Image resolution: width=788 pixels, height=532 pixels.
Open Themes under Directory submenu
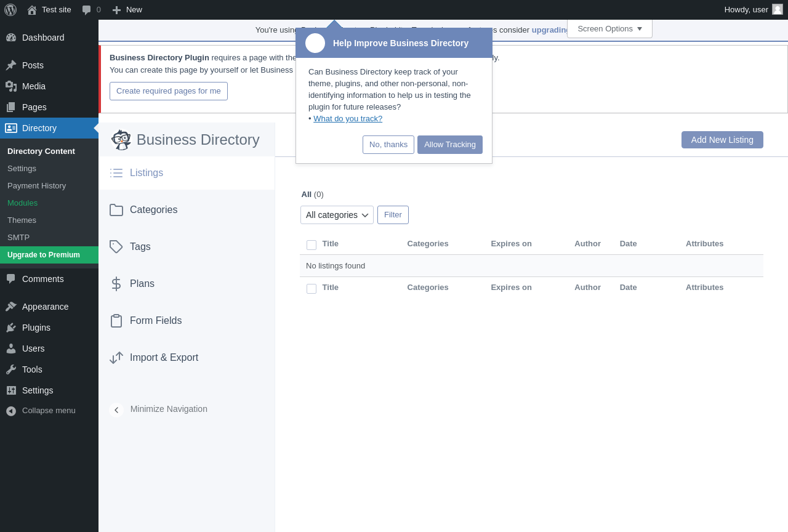[22, 220]
